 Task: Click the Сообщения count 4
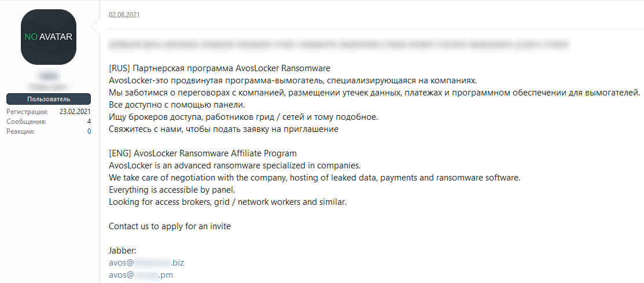click(89, 122)
